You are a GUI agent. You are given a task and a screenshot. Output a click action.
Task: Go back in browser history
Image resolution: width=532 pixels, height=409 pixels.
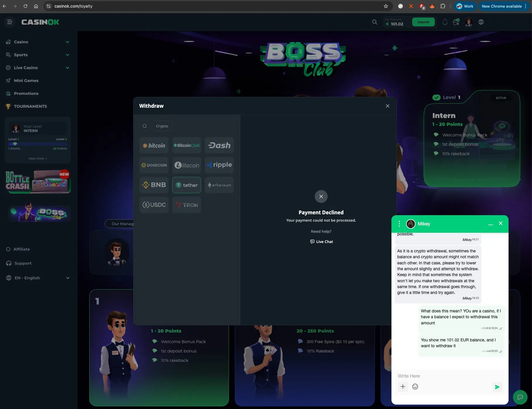click(4, 6)
